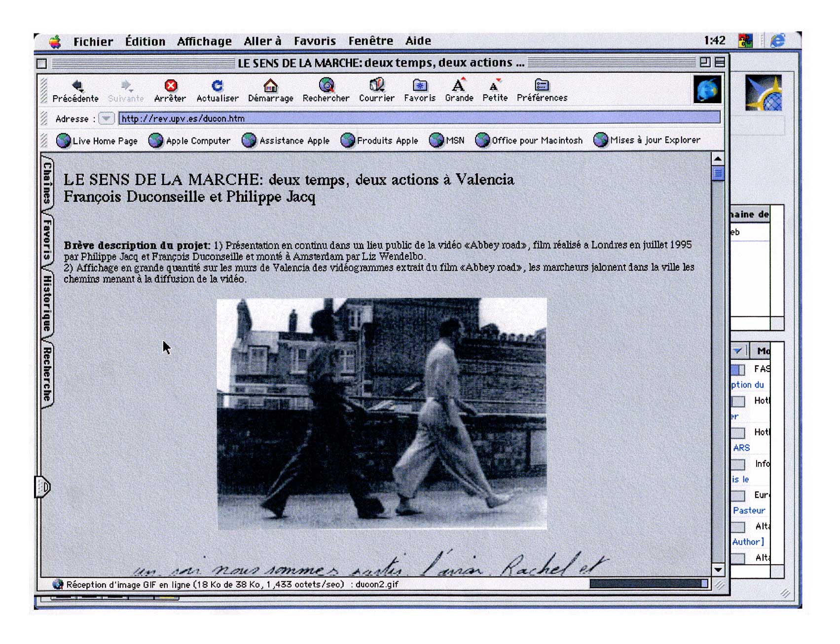This screenshot has height=644, width=840.
Task: Click the vertical scrollbar thumb
Action: click(x=718, y=173)
